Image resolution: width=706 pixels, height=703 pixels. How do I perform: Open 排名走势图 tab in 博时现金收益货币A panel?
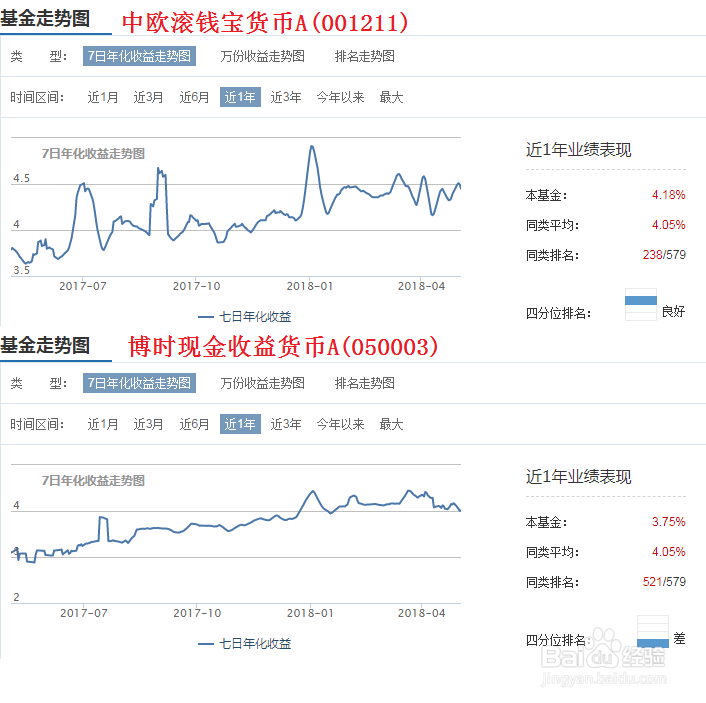pyautogui.click(x=365, y=383)
